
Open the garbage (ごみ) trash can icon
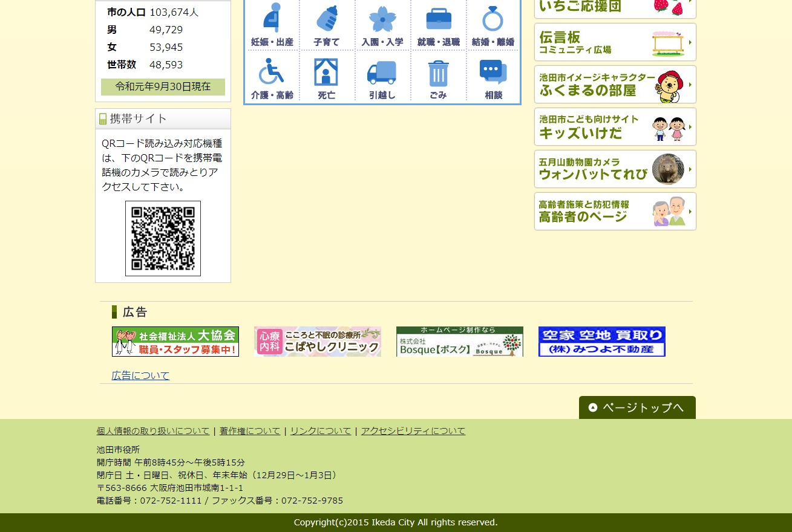coord(438,77)
